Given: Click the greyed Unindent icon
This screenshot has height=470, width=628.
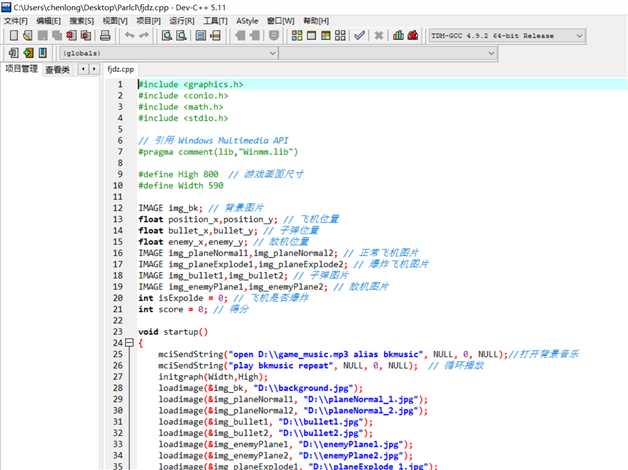Looking at the screenshot, I should click(x=254, y=36).
